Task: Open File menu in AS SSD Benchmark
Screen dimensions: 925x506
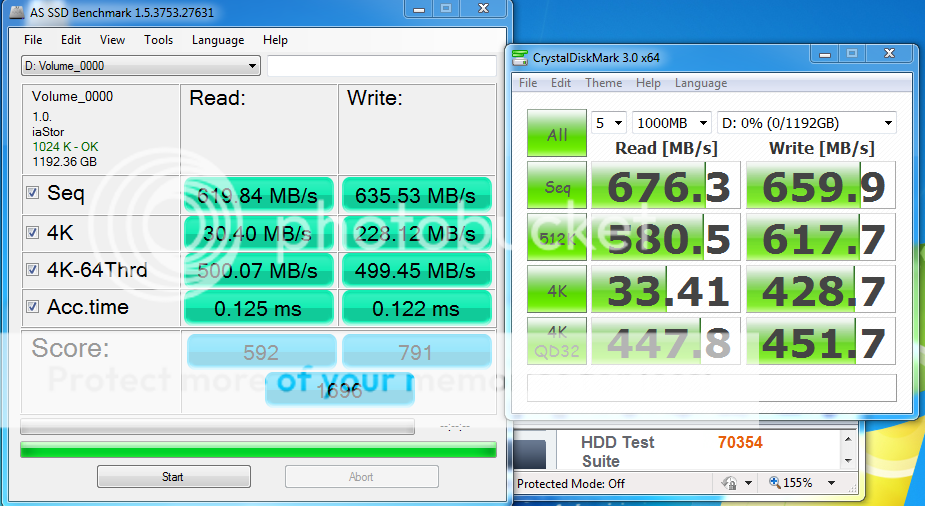Action: coord(33,40)
